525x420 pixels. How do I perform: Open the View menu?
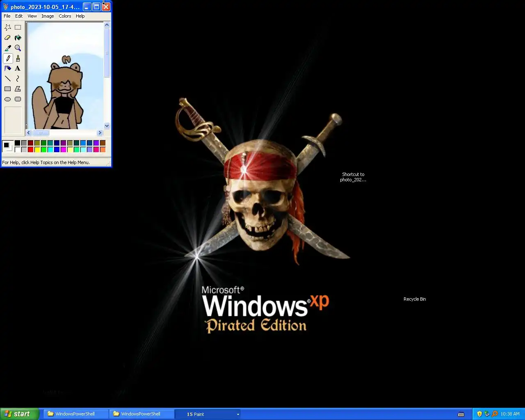coord(32,16)
